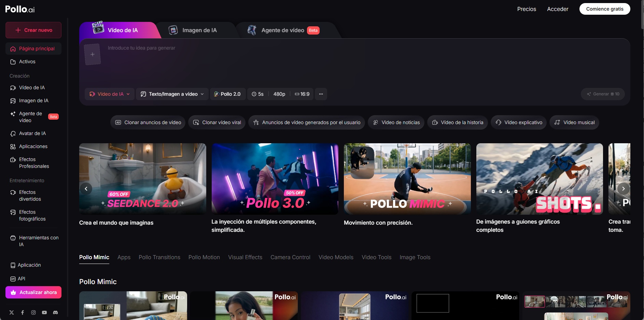Select the Visual Effects category tab
Screen dimensions: 644x320
pos(245,257)
